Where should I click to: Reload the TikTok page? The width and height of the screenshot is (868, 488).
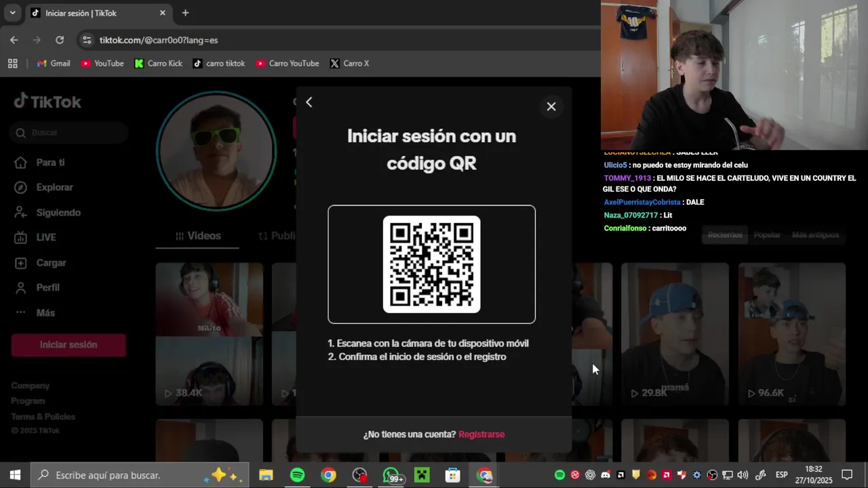(60, 40)
